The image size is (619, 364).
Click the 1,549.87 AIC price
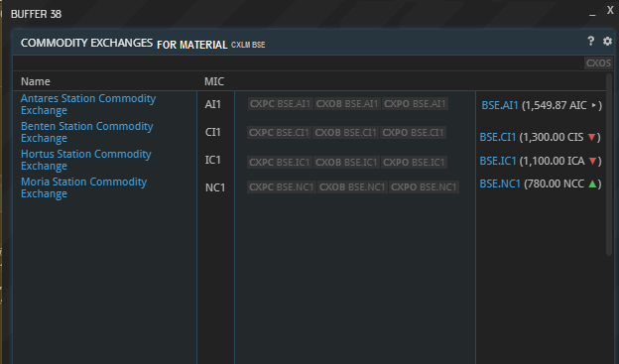tap(556, 105)
